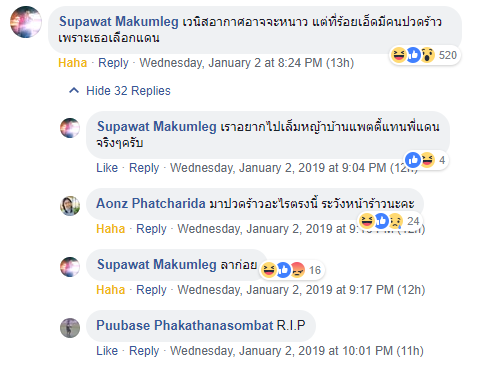Toggle Like on Supawat's 9:04 PM reply
This screenshot has width=496, height=367.
107,168
